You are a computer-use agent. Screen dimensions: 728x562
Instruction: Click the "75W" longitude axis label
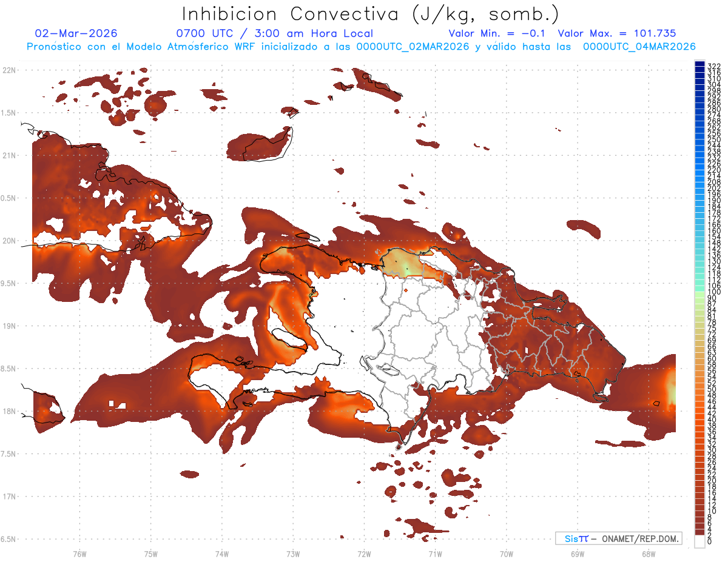point(150,554)
